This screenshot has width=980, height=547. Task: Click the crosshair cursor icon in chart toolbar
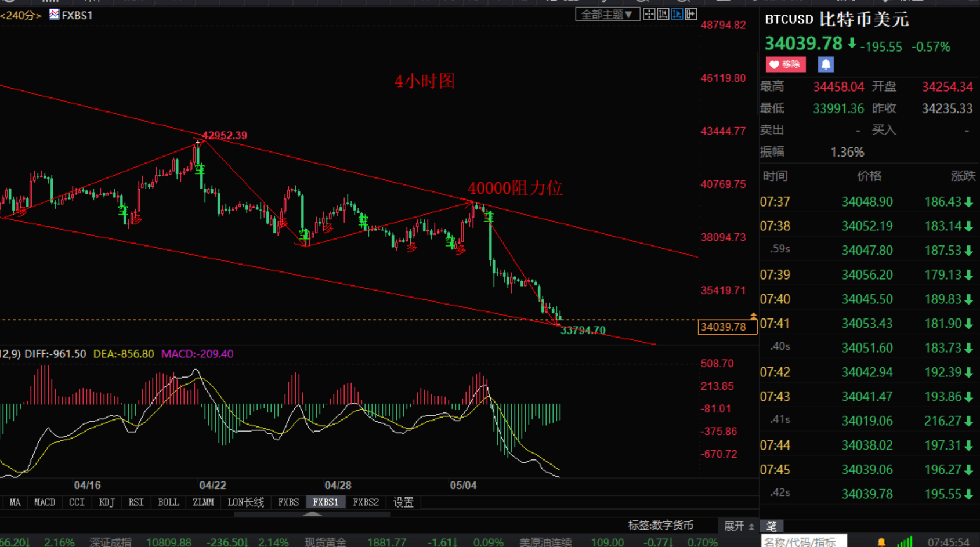[649, 15]
